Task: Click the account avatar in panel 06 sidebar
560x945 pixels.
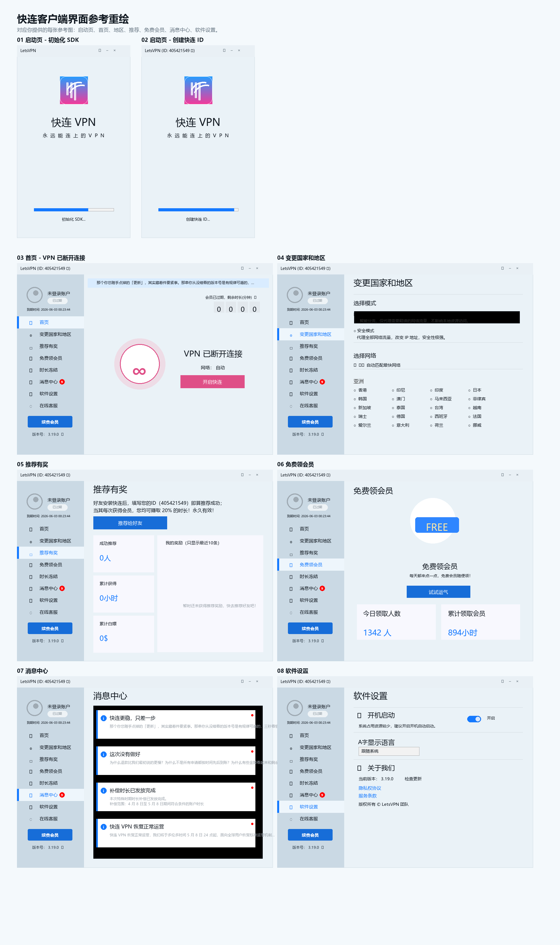Action: click(x=295, y=501)
